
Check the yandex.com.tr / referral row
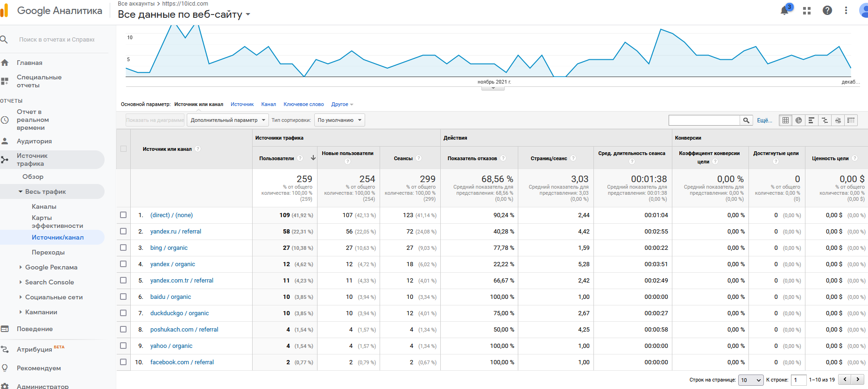coord(123,280)
